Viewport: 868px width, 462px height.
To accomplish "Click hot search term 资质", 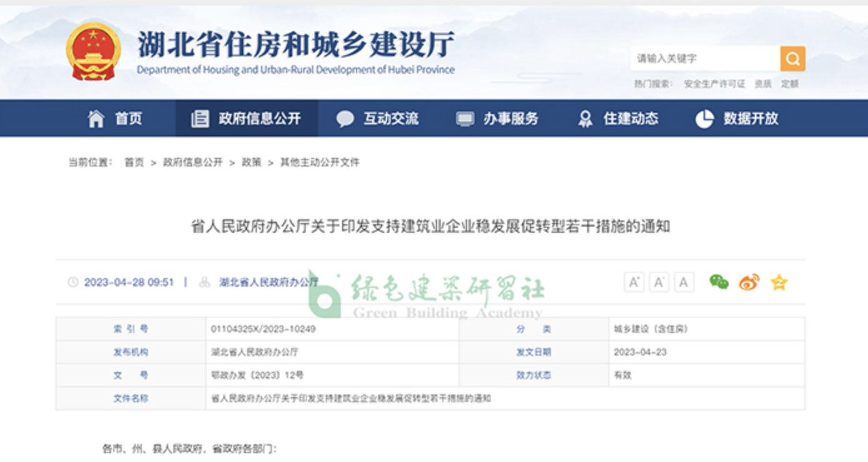I will pyautogui.click(x=763, y=84).
